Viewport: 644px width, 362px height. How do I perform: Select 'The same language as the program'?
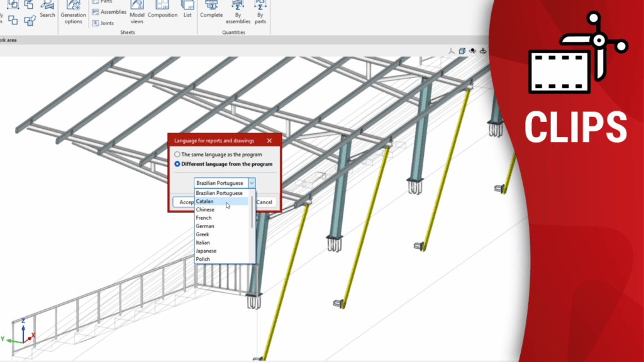point(177,154)
